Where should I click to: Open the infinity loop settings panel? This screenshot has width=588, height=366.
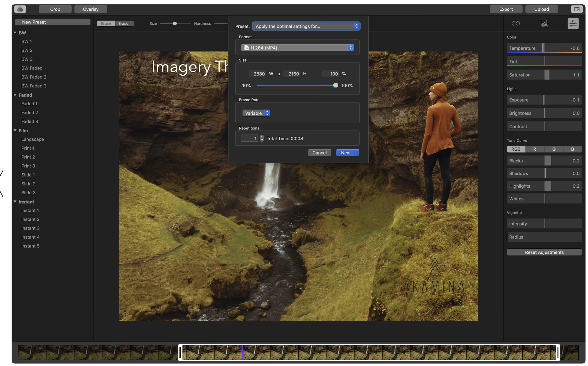coord(516,24)
